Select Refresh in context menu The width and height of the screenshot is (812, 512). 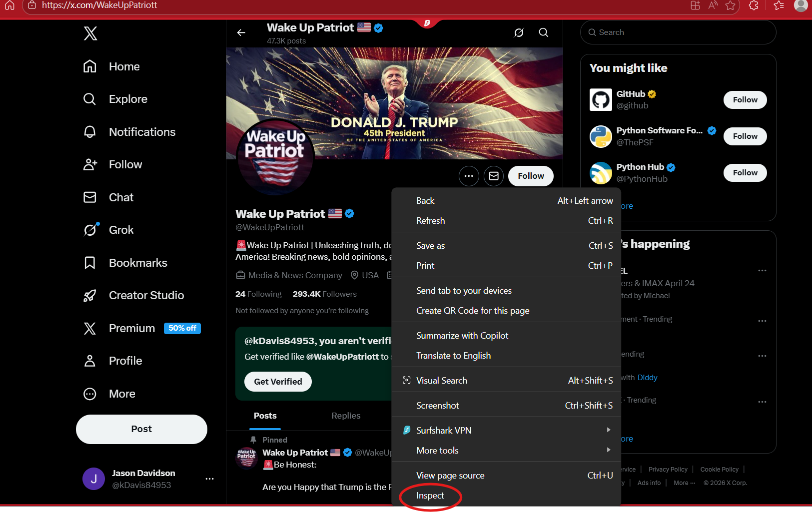tap(506, 220)
